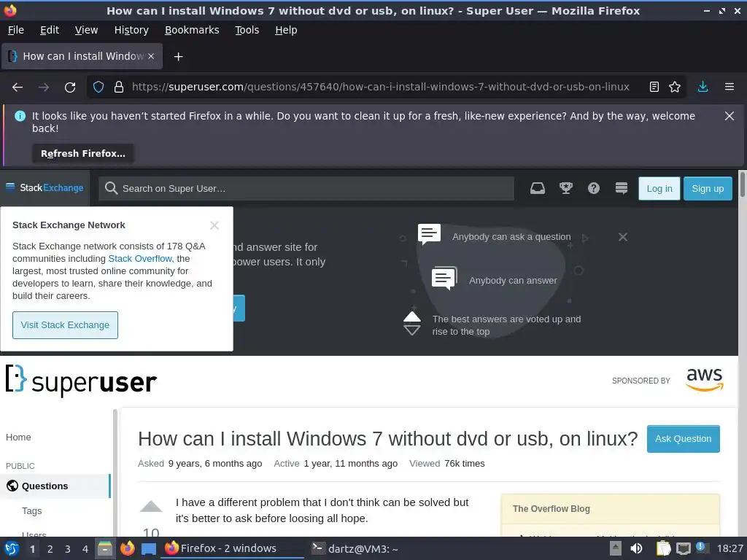The image size is (747, 560).
Task: Open the Tools menu
Action: tap(247, 30)
